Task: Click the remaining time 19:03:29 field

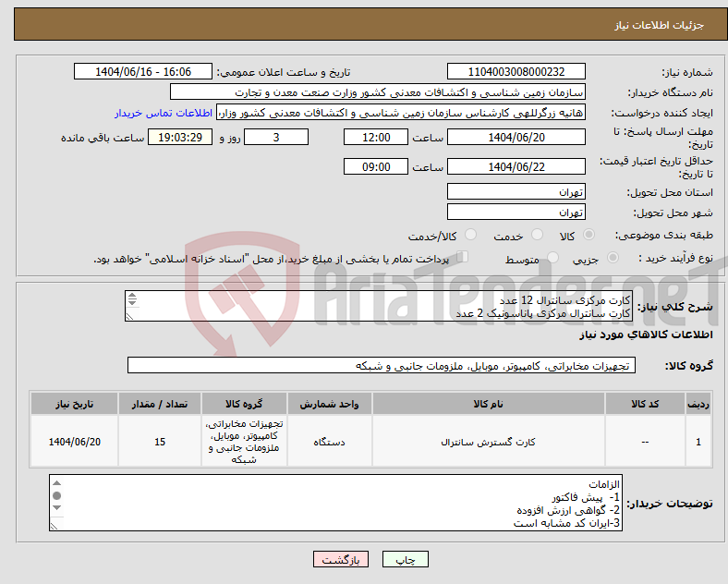Action: [179, 137]
